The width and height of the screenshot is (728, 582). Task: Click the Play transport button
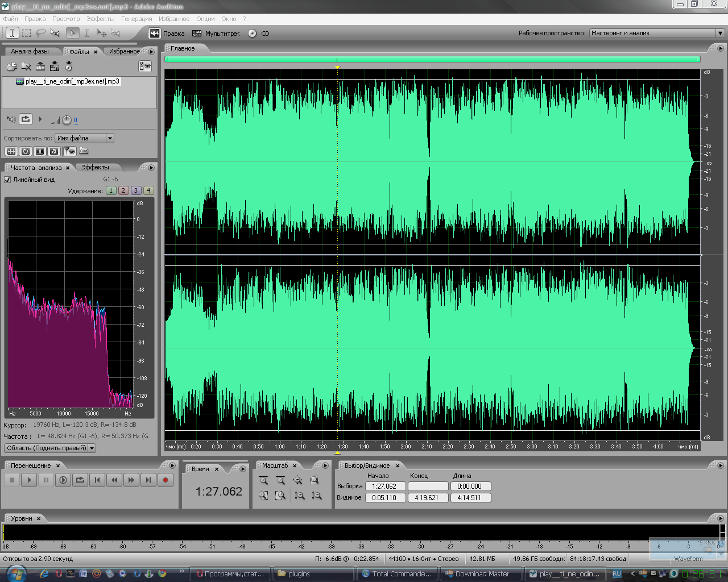pyautogui.click(x=29, y=480)
